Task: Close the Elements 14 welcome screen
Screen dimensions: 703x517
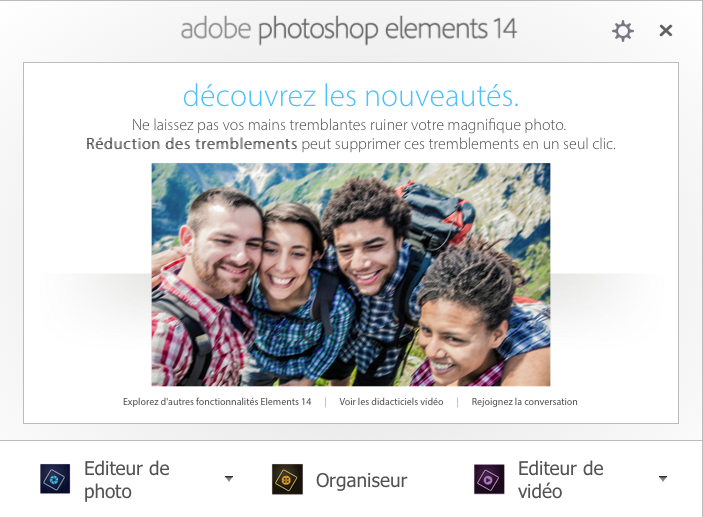Action: (666, 30)
